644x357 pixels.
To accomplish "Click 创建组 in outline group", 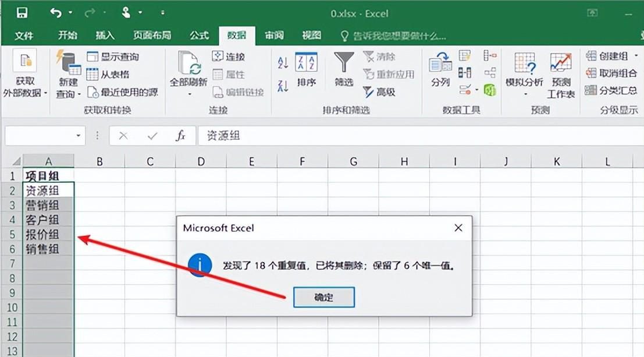I will click(x=607, y=56).
